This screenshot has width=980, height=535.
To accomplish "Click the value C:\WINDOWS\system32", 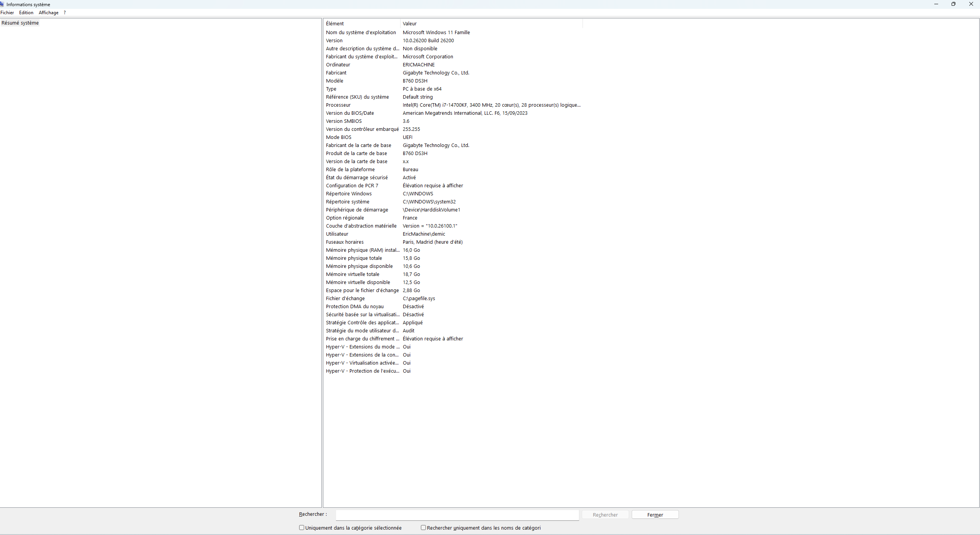I will (429, 202).
